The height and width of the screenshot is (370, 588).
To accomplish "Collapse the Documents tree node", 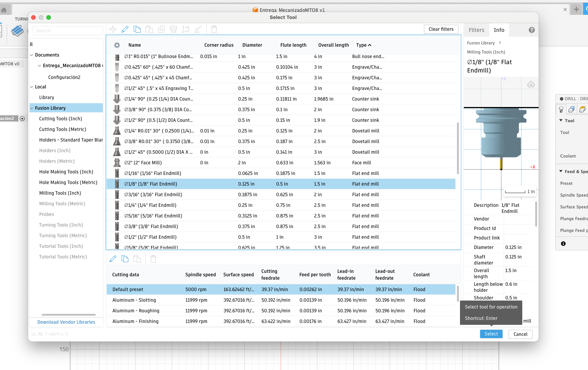I will coord(32,55).
